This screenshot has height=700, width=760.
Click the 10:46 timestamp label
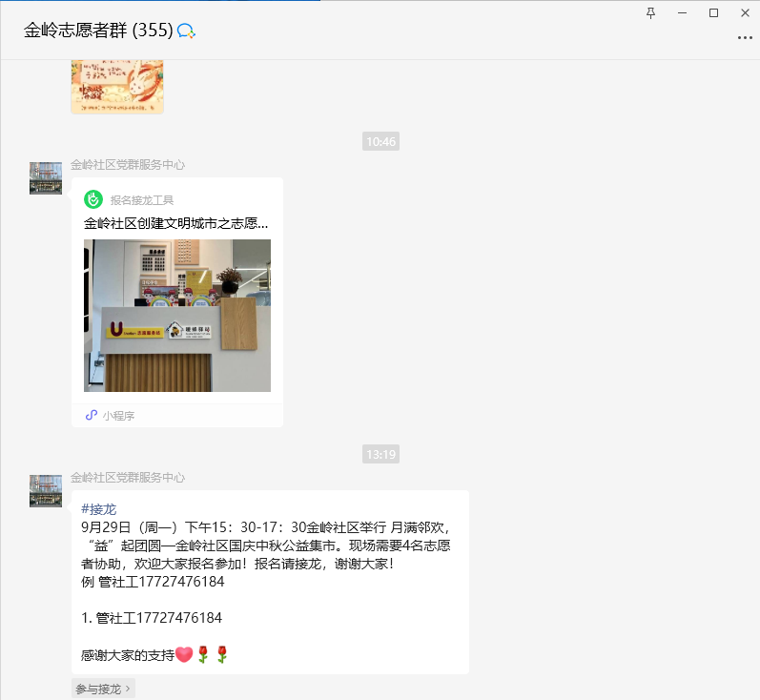381,141
